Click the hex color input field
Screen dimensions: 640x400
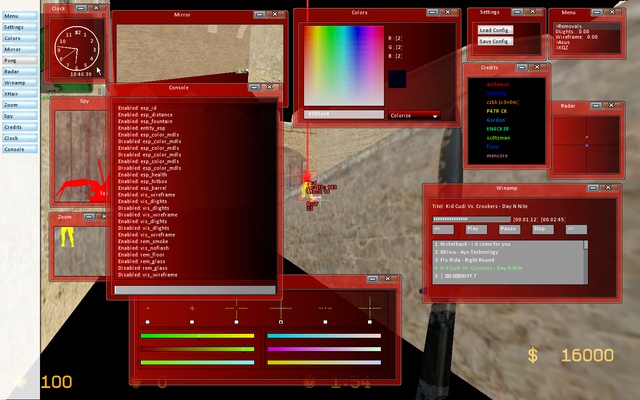click(x=344, y=114)
